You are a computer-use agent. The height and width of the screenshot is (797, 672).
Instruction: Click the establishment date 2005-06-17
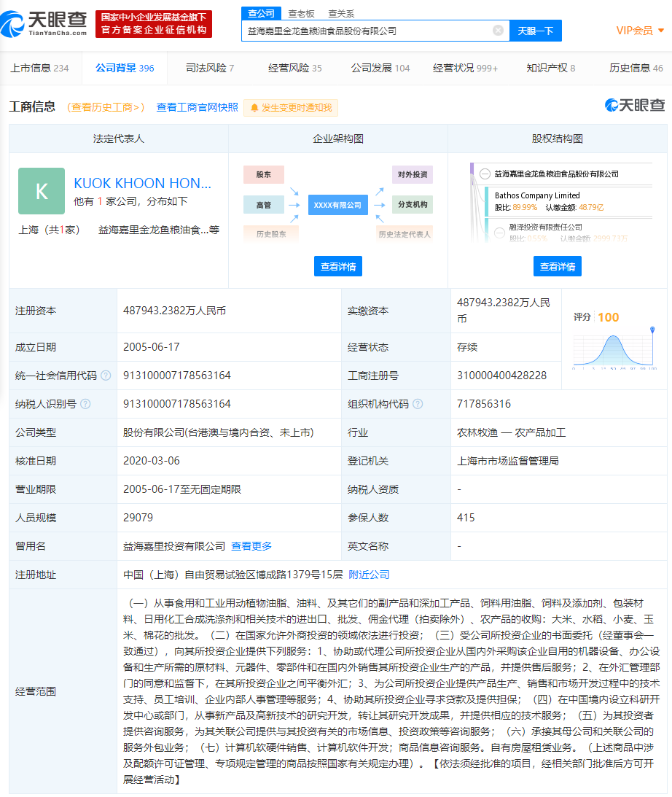152,347
